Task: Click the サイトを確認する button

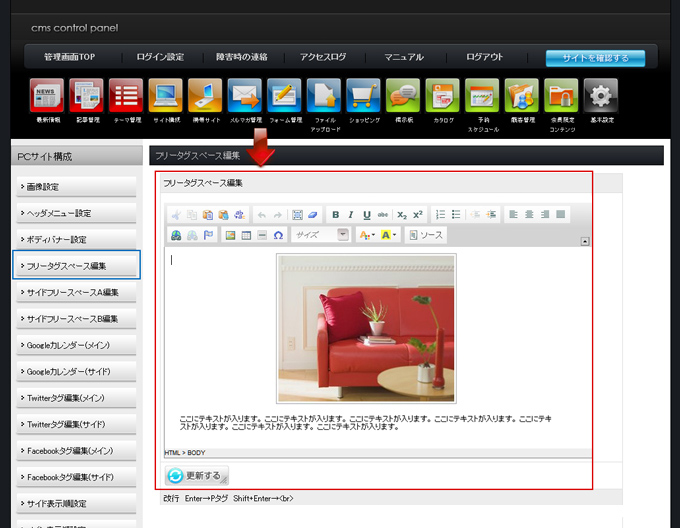Action: pos(595,58)
